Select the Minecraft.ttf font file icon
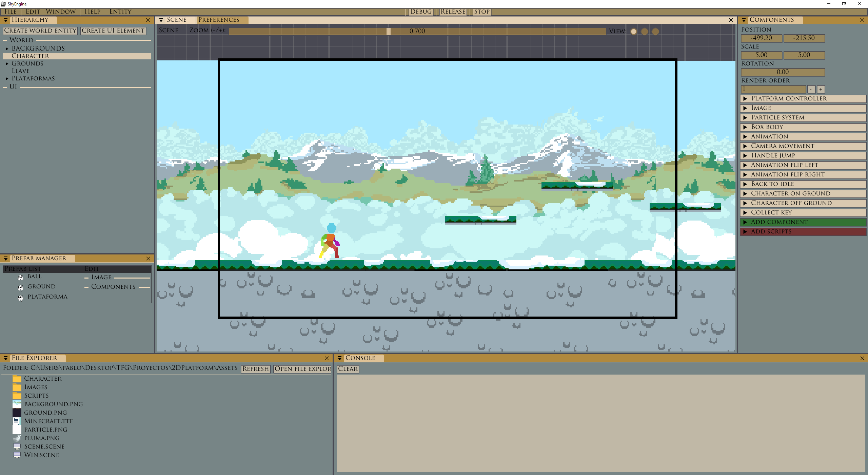 pos(17,421)
